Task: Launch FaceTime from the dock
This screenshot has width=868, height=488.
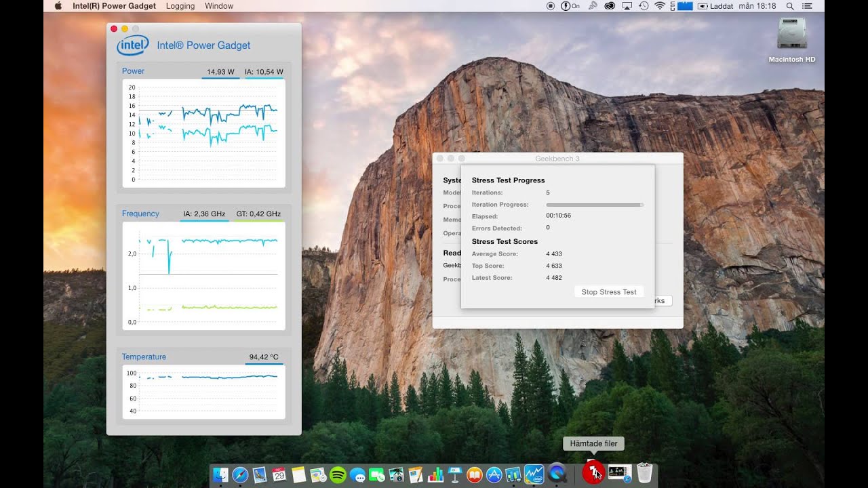Action: [377, 474]
